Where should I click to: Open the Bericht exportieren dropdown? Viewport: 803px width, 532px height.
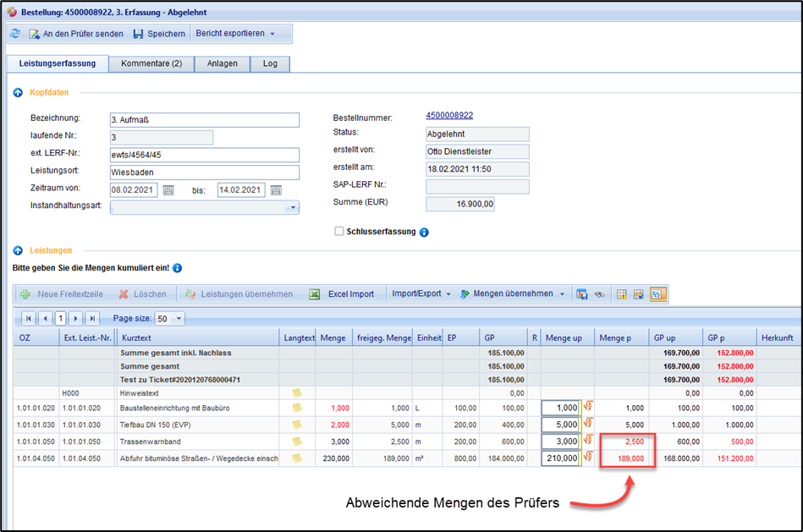click(235, 34)
